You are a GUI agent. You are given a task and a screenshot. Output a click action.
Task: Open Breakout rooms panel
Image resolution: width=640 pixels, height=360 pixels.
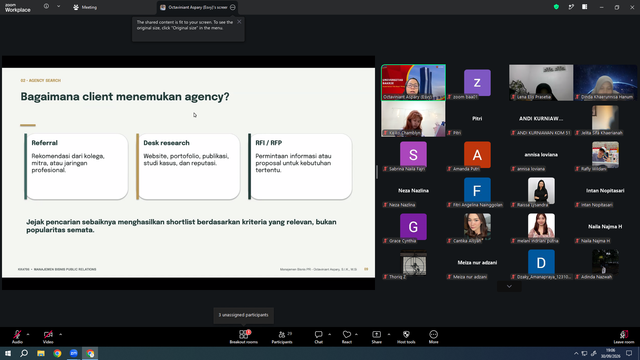coord(244,337)
